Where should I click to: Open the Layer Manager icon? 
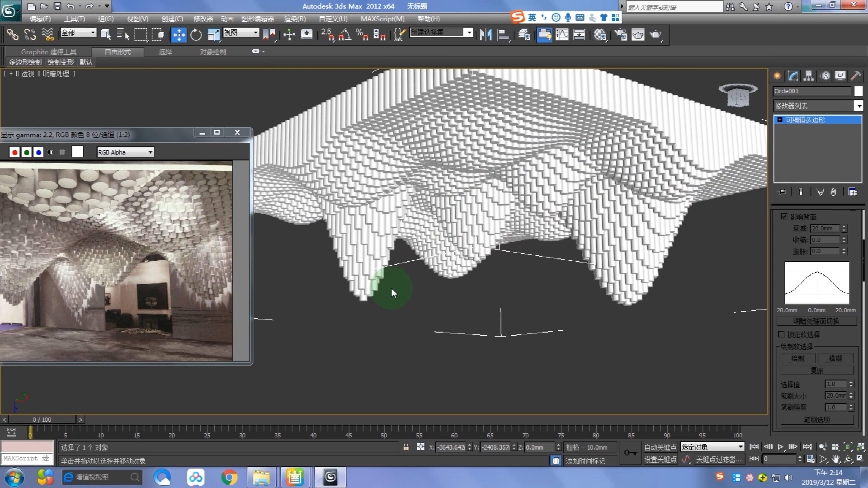pyautogui.click(x=524, y=34)
